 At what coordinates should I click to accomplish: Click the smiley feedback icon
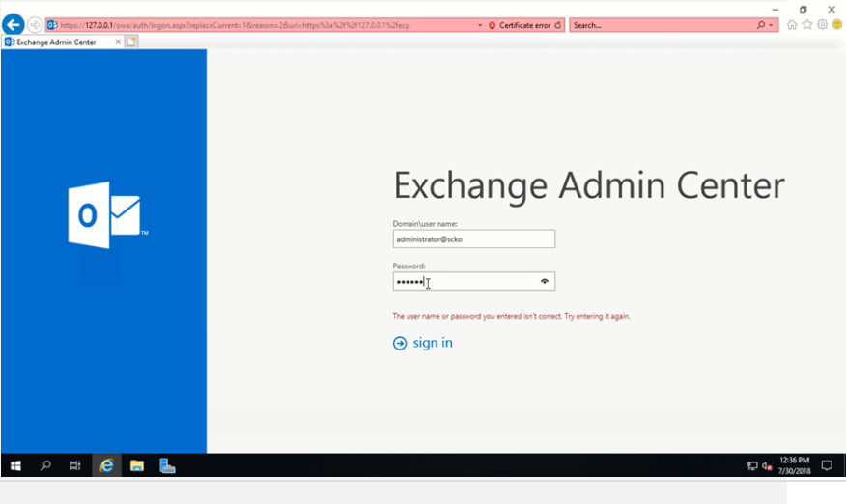[x=836, y=25]
